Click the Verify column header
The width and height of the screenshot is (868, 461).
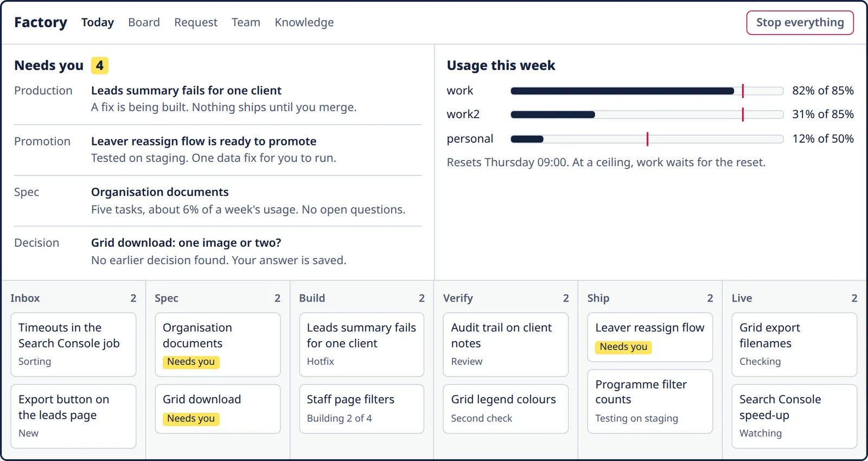point(506,298)
